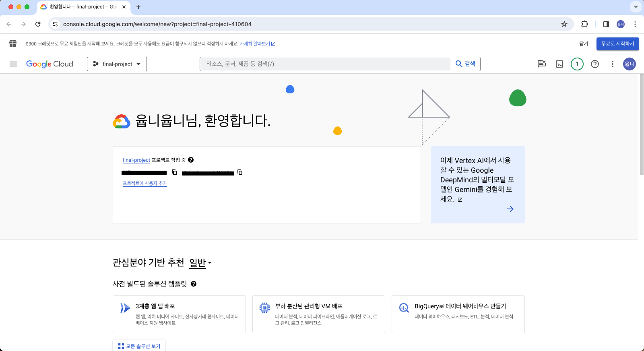This screenshot has height=351, width=644.
Task: Open the help question mark menu
Action: [x=595, y=64]
